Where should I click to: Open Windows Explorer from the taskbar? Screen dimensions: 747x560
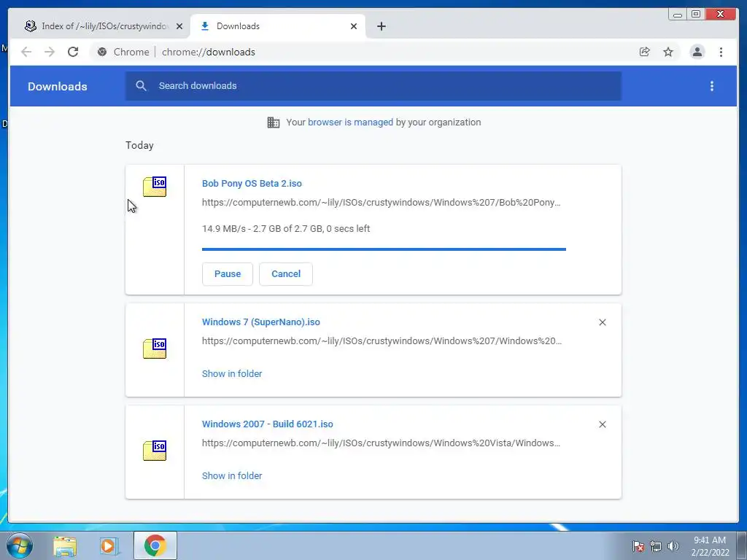coord(65,546)
